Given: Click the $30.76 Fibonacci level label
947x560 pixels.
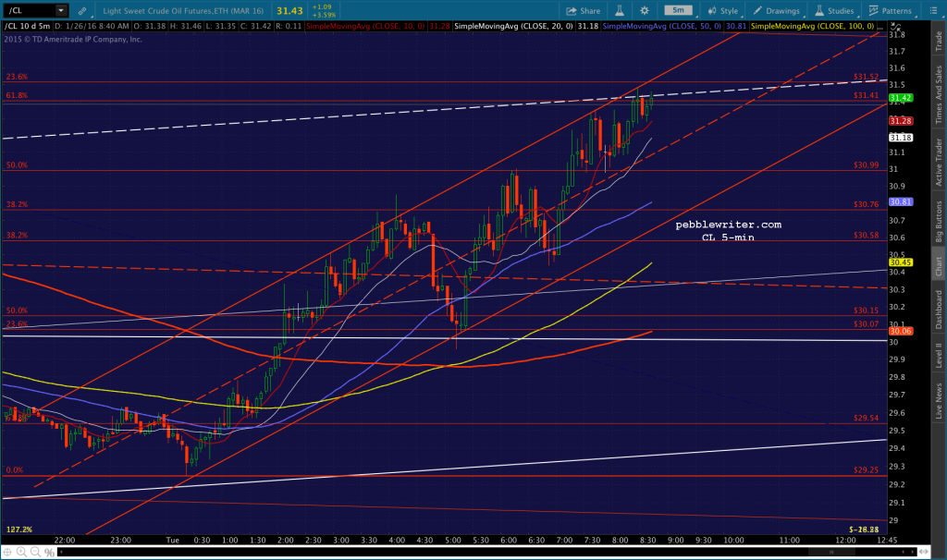Looking at the screenshot, I should pyautogui.click(x=866, y=204).
